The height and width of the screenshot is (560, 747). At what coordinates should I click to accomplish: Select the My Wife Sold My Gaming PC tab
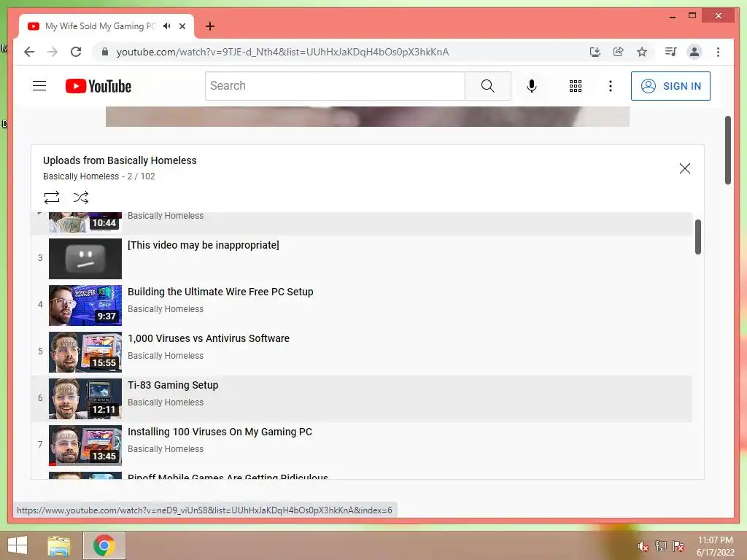point(100,26)
